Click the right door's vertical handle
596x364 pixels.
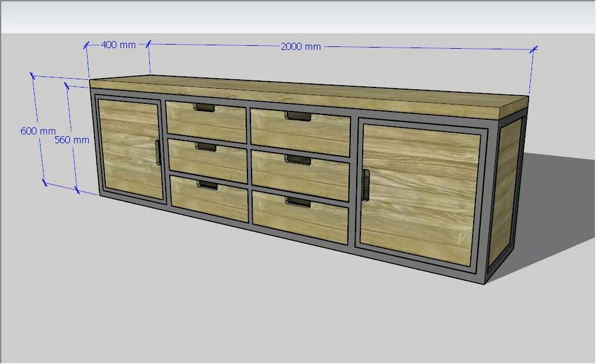(366, 185)
